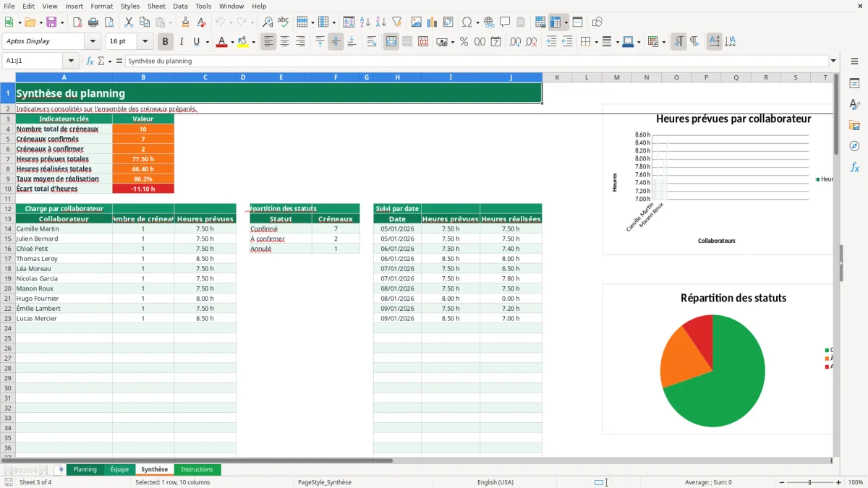
Task: Click the Increase Indent icon
Action: [551, 42]
